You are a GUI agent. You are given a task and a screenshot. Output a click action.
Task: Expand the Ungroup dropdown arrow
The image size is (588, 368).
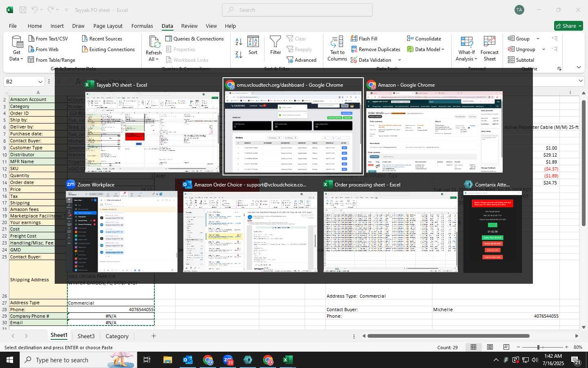543,49
